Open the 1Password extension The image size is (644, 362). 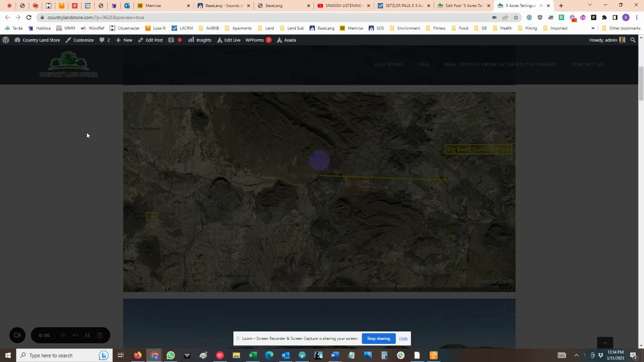pos(529,18)
